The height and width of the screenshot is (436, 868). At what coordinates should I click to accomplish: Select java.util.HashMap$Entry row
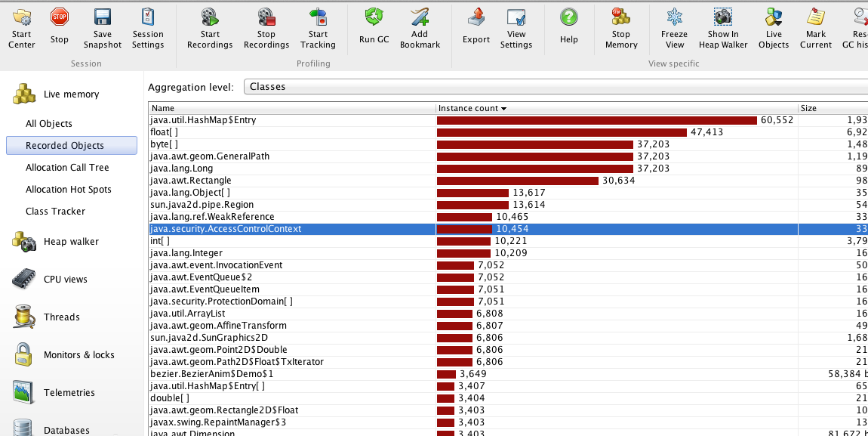click(x=508, y=120)
